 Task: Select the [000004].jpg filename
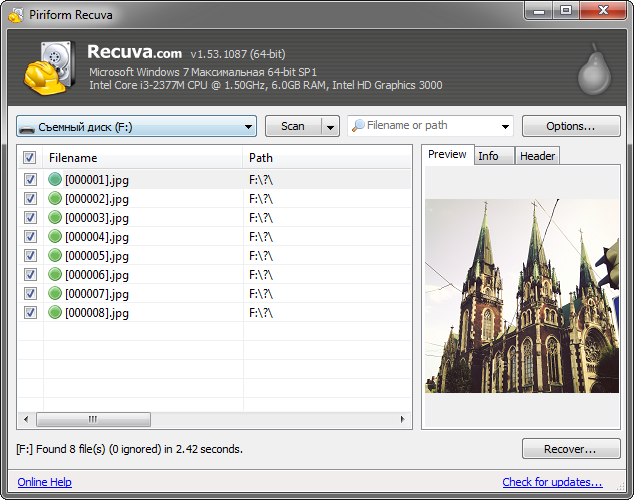click(97, 237)
